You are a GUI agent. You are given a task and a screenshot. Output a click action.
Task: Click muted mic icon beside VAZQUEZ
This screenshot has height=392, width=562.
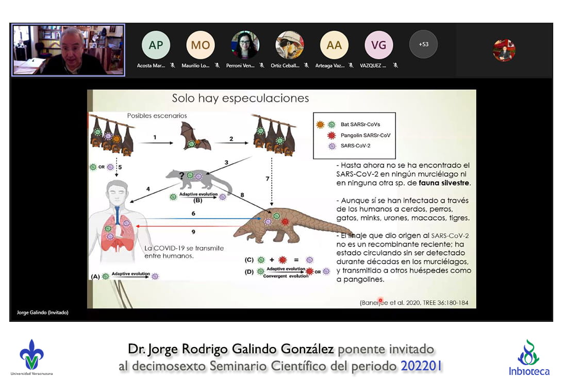pos(395,66)
